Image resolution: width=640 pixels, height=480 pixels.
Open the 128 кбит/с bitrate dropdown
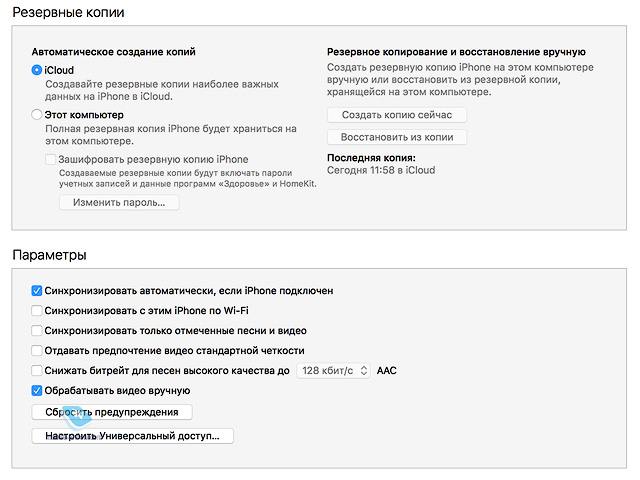[x=333, y=371]
